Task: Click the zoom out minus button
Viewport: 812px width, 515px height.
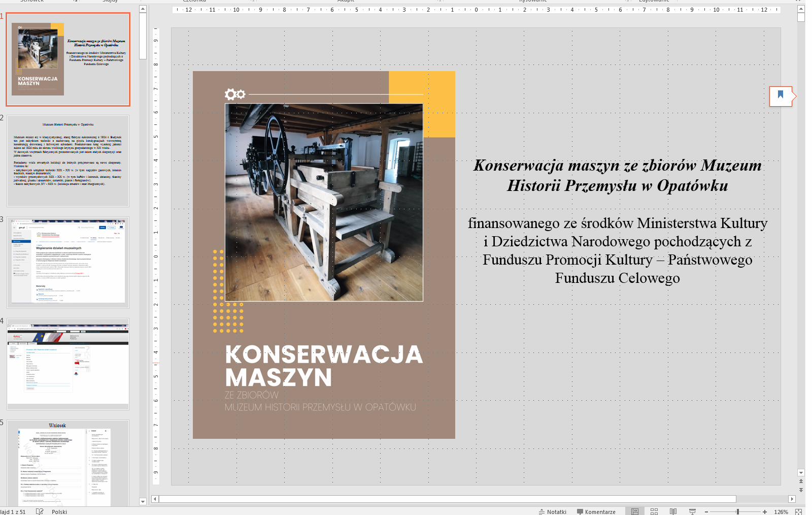Action: (x=706, y=511)
